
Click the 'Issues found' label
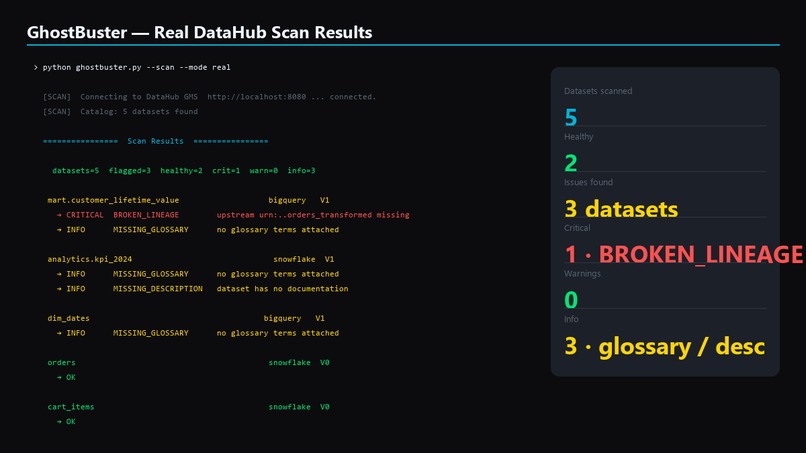click(x=588, y=183)
